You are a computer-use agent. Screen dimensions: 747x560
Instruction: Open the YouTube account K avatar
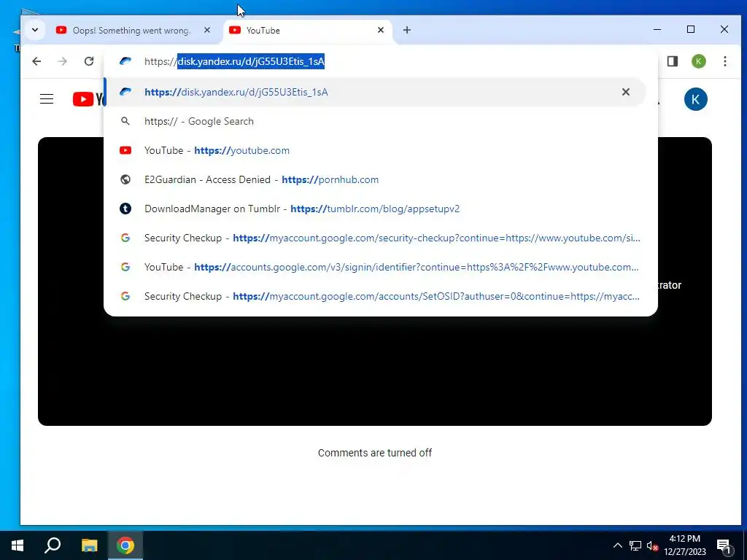[x=695, y=99]
